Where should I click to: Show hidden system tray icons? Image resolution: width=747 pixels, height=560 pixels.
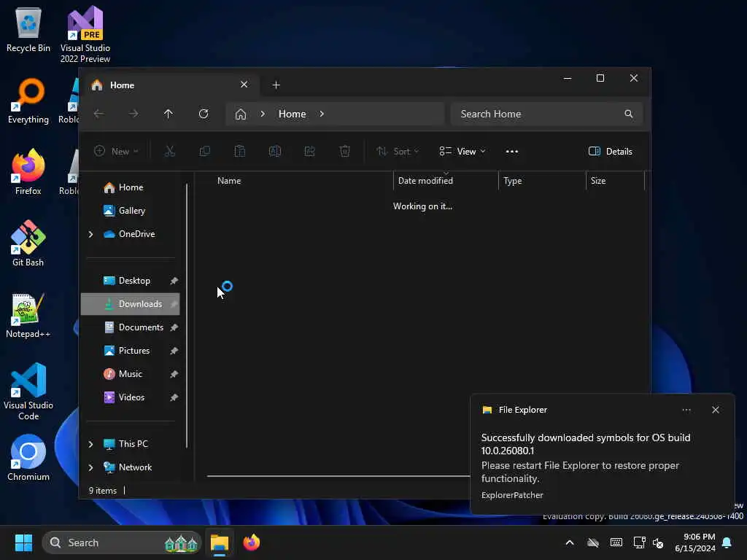coord(570,542)
